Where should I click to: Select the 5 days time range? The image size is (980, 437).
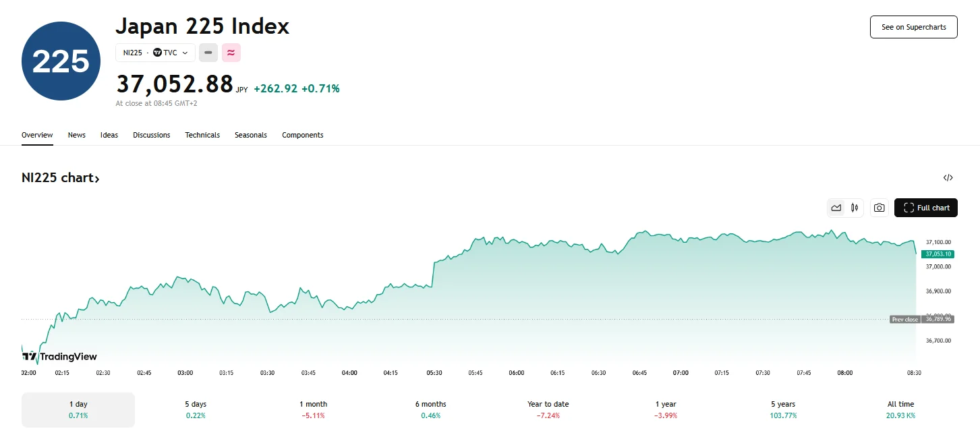[195, 409]
